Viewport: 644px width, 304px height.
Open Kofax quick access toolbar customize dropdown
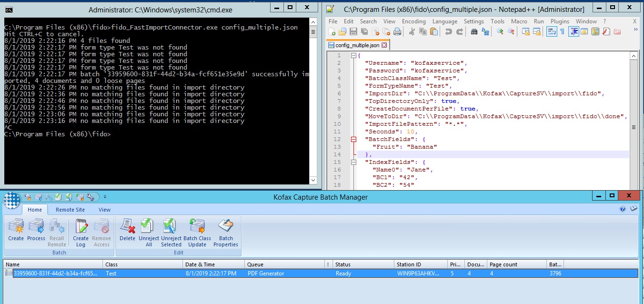point(105,197)
